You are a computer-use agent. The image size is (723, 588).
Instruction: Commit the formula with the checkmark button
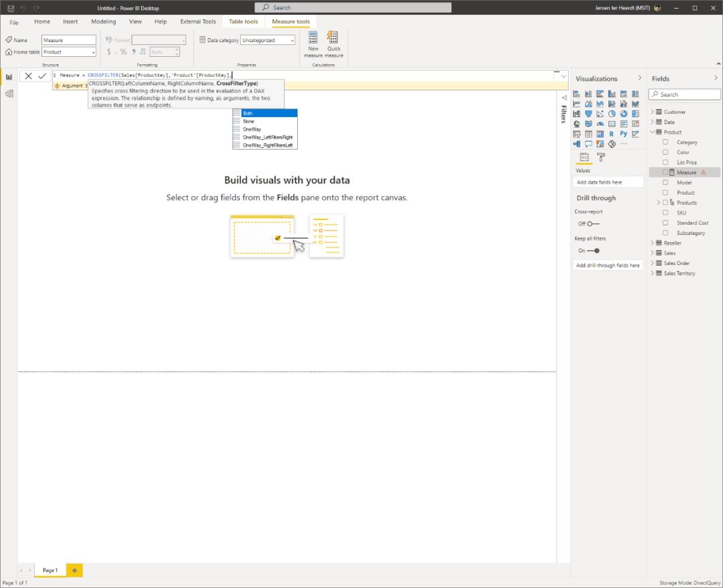tap(42, 76)
